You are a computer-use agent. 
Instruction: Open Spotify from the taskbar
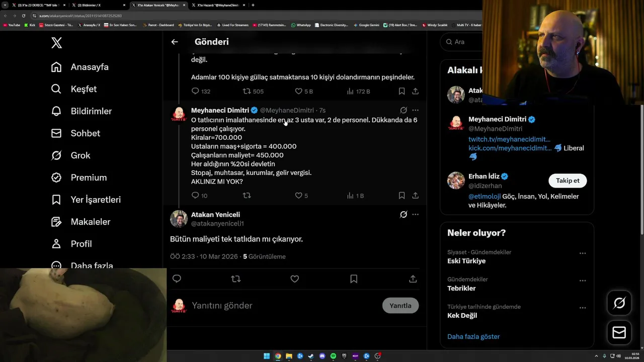[x=333, y=356]
